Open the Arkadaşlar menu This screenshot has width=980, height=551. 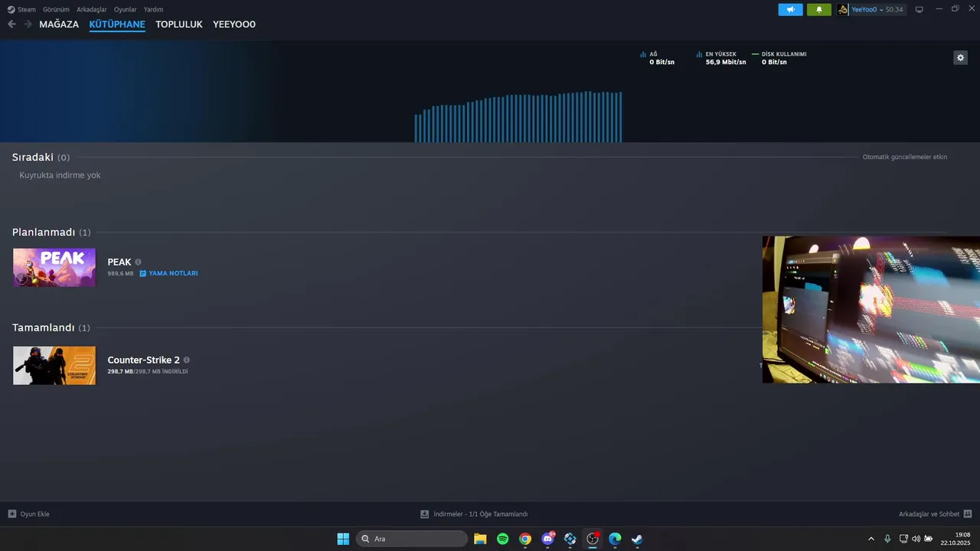(92, 9)
